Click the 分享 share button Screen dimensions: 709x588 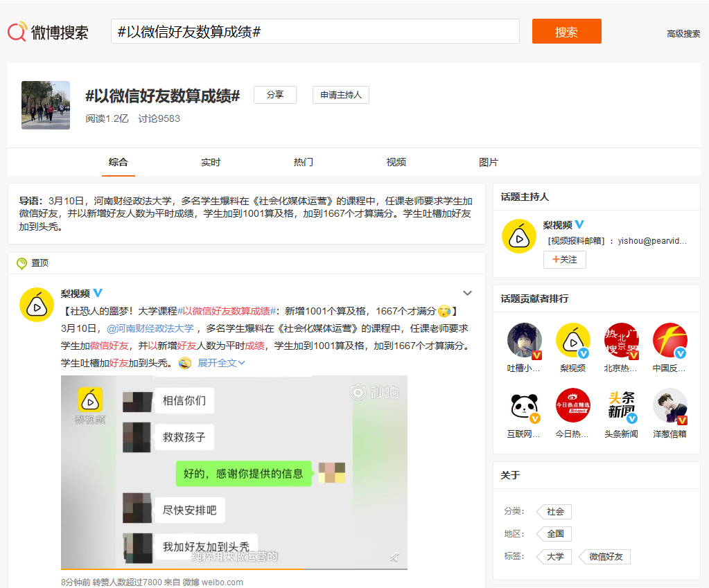275,95
